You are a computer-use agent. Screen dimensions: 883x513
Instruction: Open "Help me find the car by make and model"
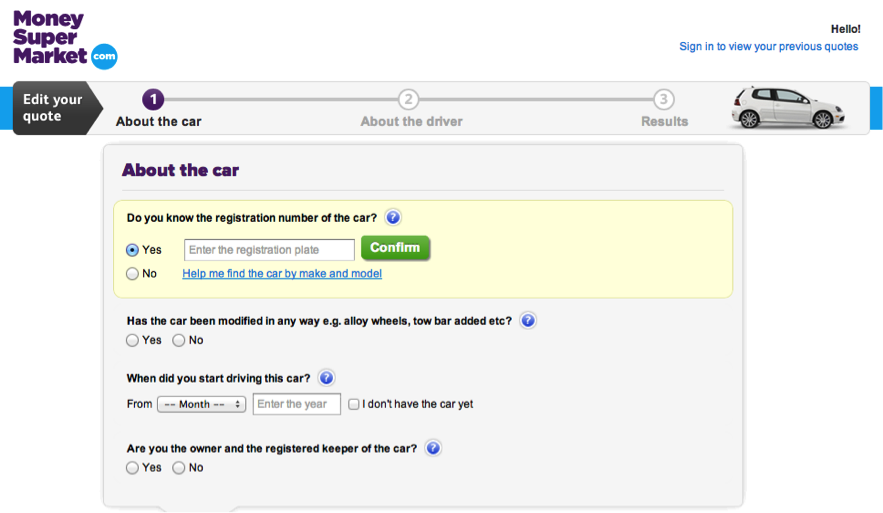pyautogui.click(x=282, y=274)
